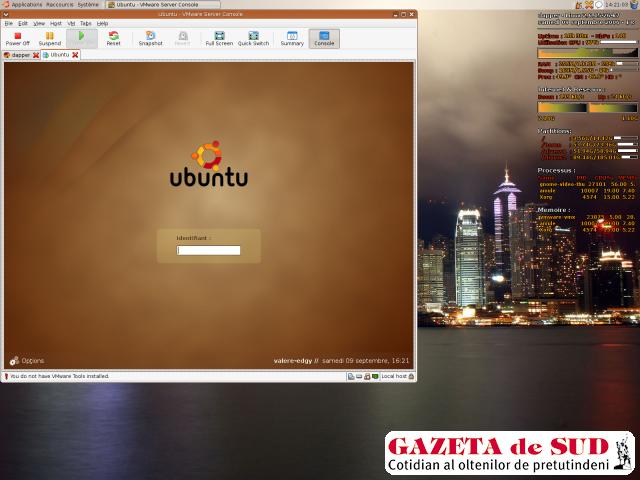Click the white round tray icon
This screenshot has width=640, height=480.
(599, 5)
